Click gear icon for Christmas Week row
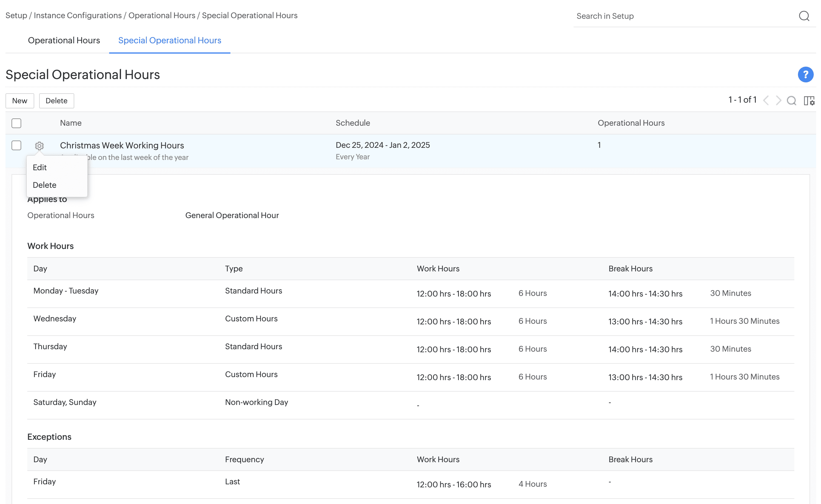This screenshot has width=821, height=504. click(x=39, y=146)
